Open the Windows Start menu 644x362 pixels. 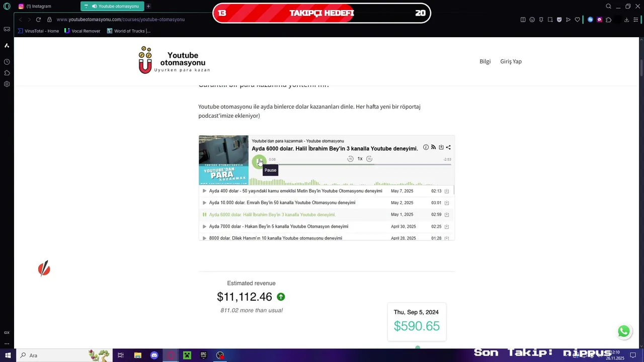click(8, 355)
